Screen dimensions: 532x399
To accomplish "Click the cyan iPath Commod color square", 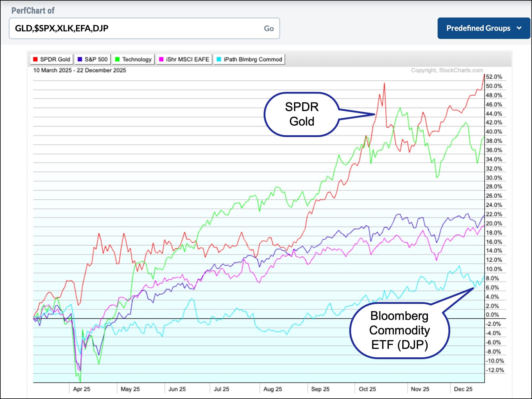I will [x=219, y=59].
